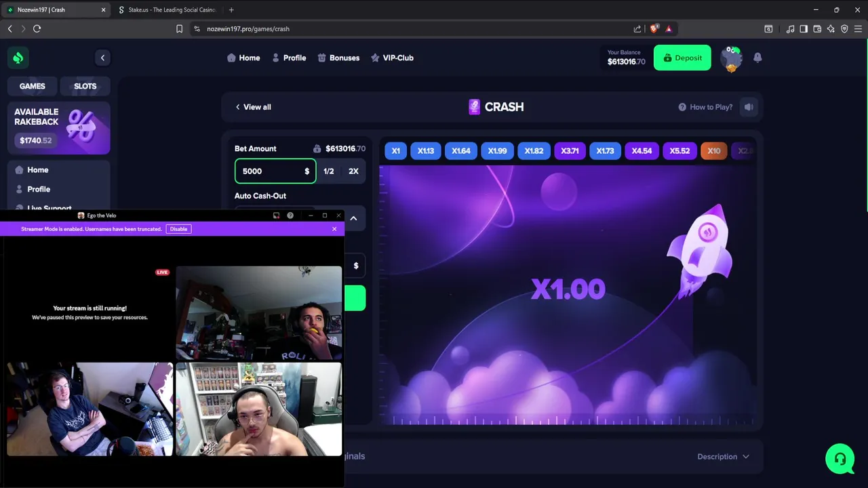The image size is (868, 488).
Task: Click the return-to-app icon in popout
Action: coord(276,216)
